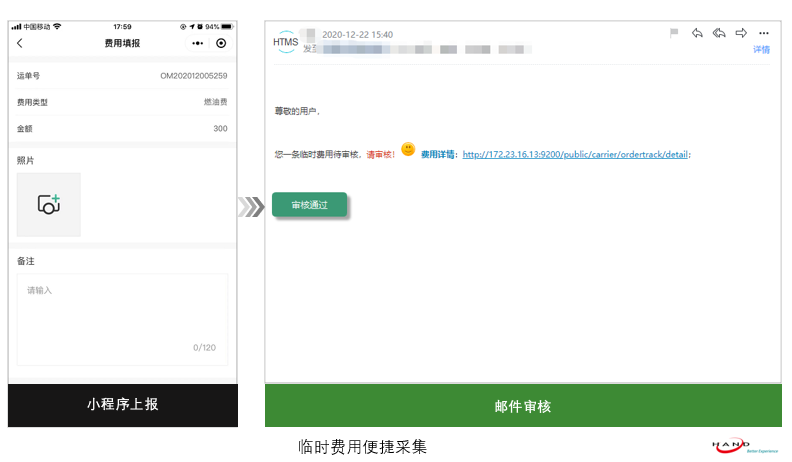Flag the email message

674,33
